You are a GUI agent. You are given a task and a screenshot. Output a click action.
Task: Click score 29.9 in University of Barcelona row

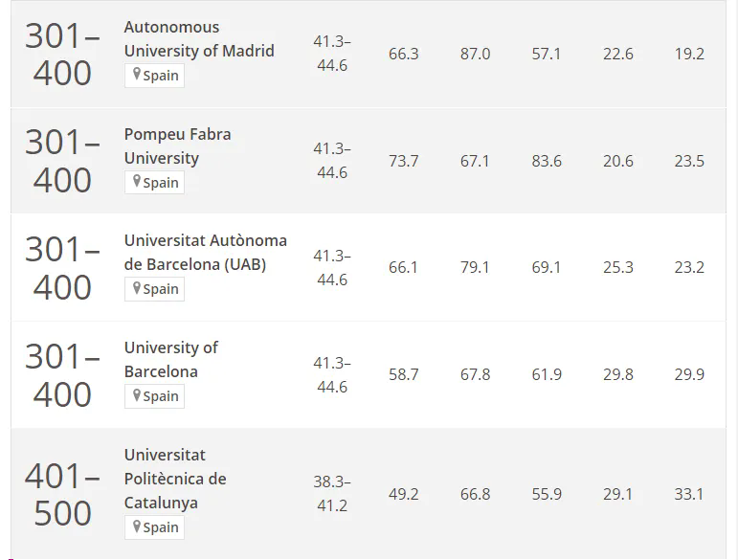(689, 374)
